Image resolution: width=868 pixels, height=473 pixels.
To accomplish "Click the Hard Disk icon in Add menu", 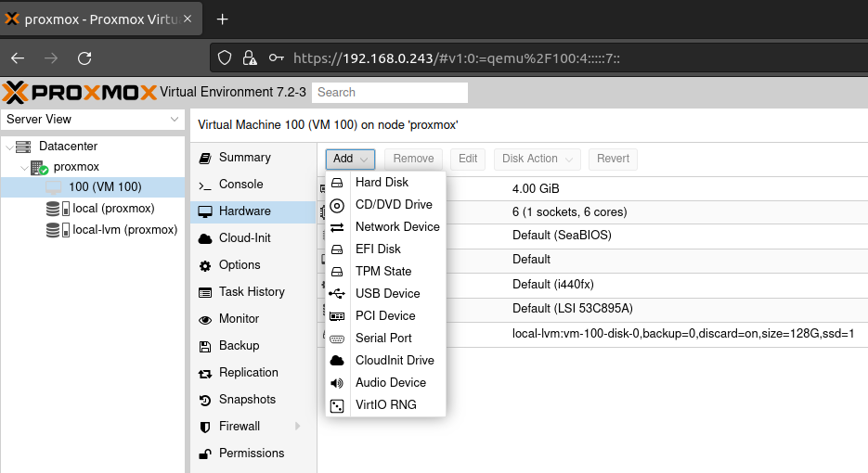I will pyautogui.click(x=337, y=183).
